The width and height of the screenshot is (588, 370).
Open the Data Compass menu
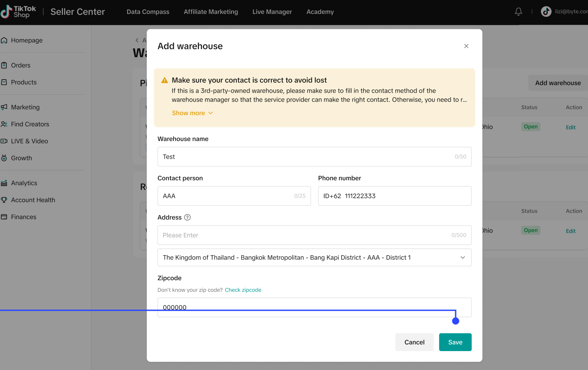pos(148,12)
